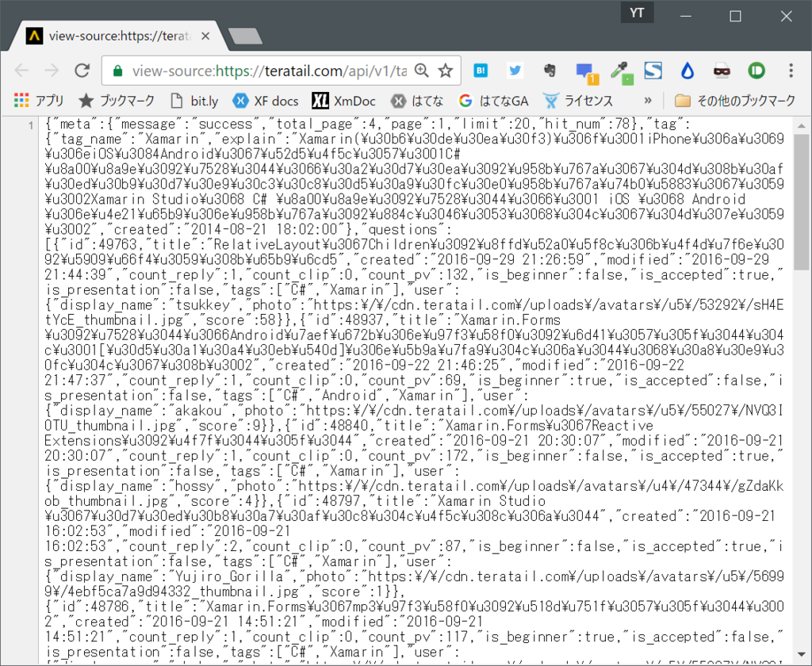Click the green secure padlock icon
812x666 pixels.
[x=118, y=71]
